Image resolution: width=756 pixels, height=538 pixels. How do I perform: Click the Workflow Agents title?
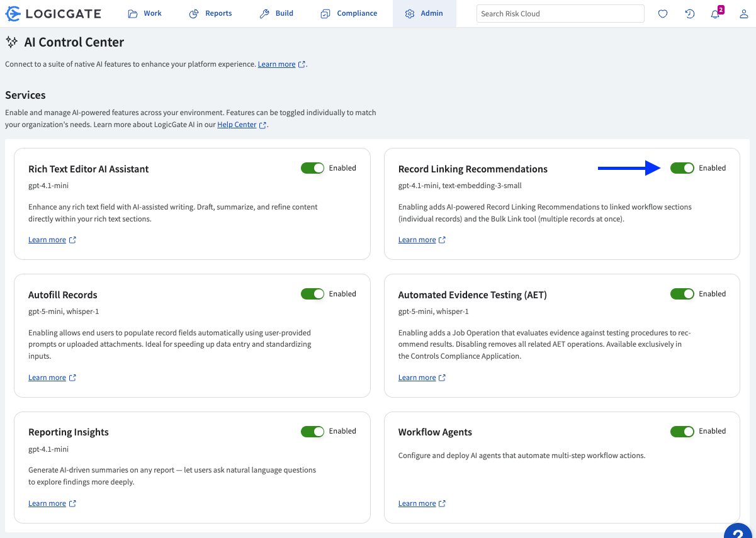pyautogui.click(x=435, y=432)
